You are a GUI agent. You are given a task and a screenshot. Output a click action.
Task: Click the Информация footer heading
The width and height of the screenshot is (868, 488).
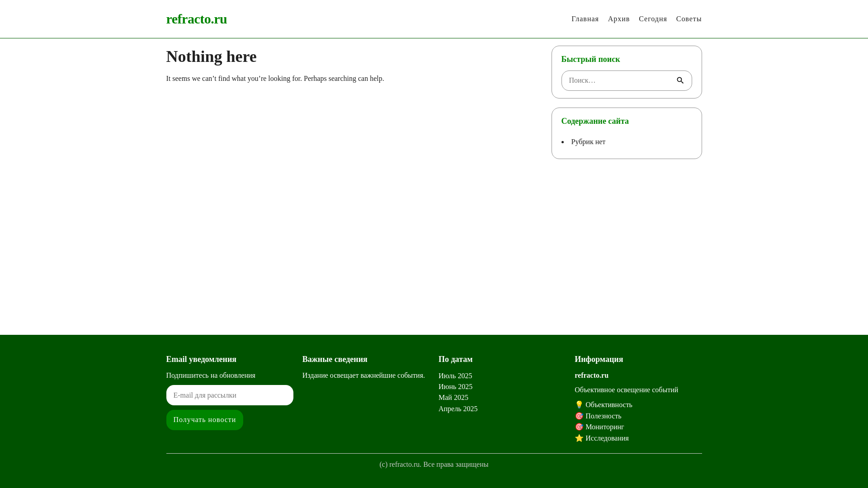click(x=599, y=359)
